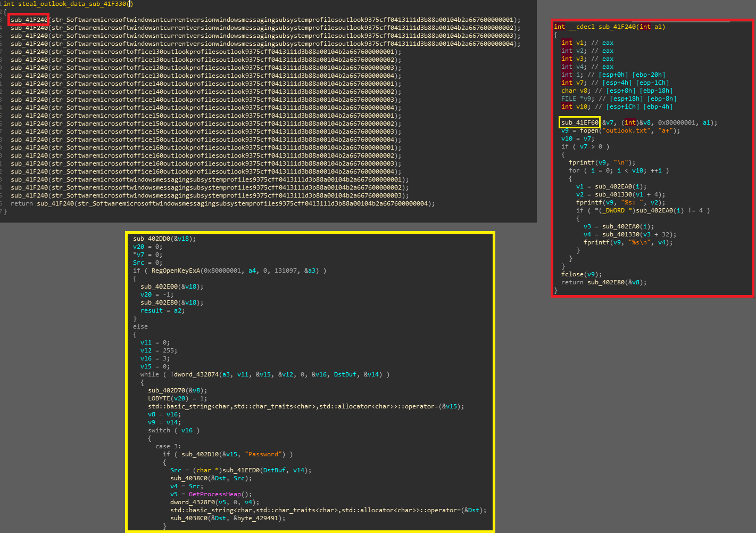Click the case 3: label
This screenshot has height=533, width=756.
tap(168, 446)
